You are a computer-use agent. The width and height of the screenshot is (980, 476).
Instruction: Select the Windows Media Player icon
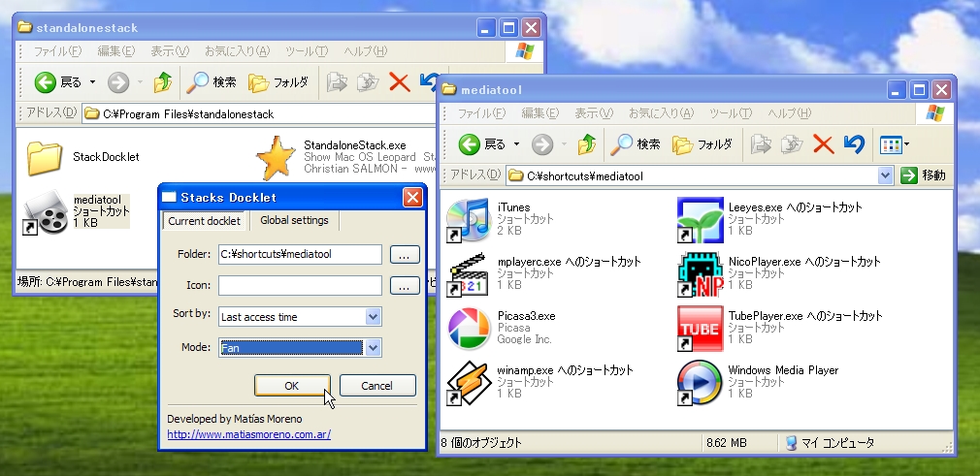tap(700, 383)
